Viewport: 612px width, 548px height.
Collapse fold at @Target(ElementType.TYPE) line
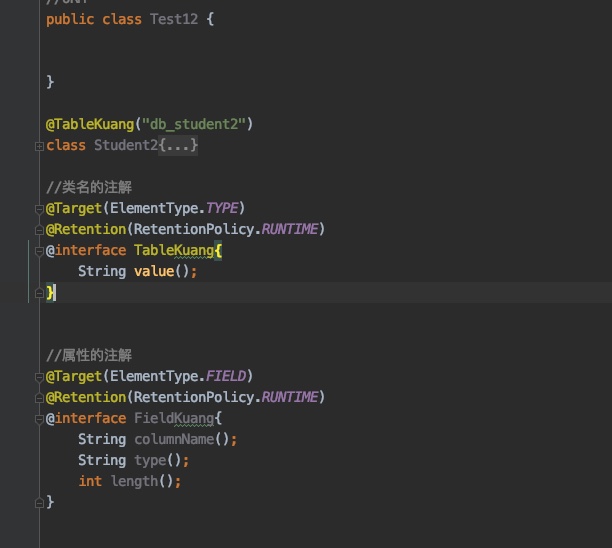39,208
